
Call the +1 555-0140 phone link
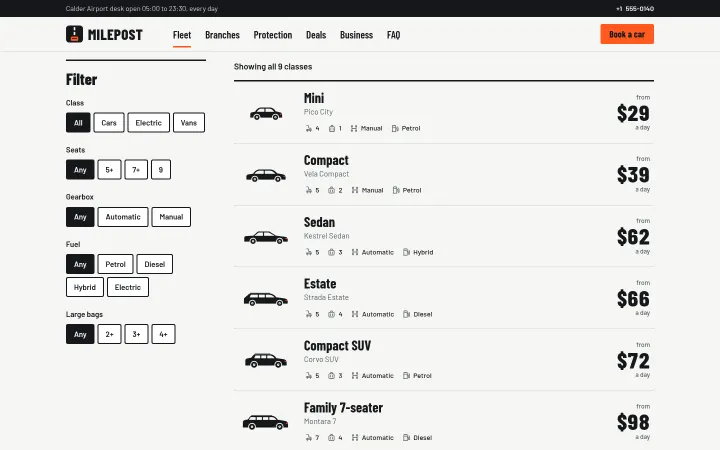click(635, 8)
